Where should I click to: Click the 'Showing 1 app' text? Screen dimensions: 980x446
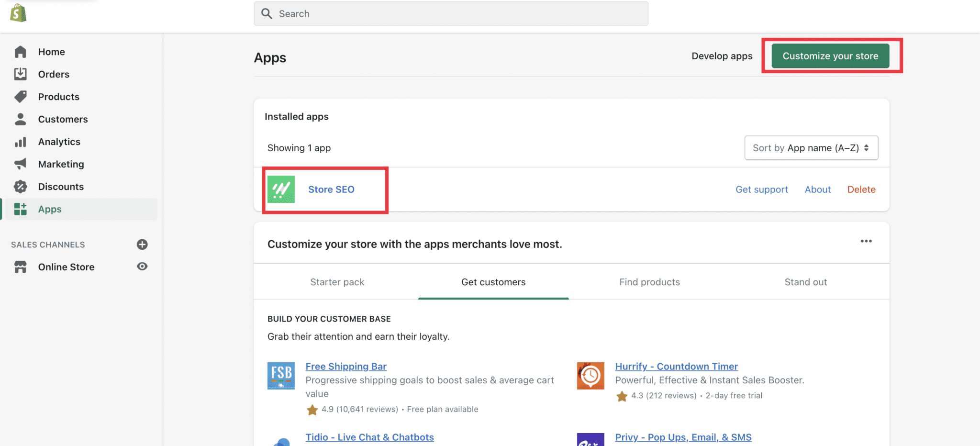299,148
